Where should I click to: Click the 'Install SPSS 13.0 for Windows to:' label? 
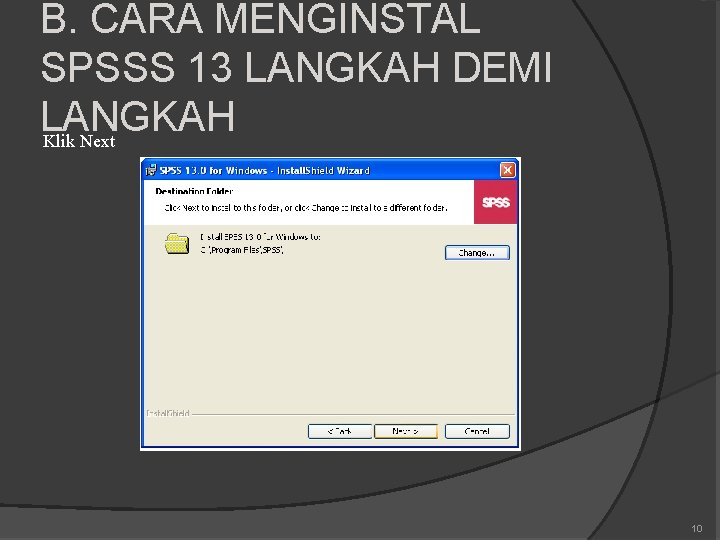pos(260,237)
